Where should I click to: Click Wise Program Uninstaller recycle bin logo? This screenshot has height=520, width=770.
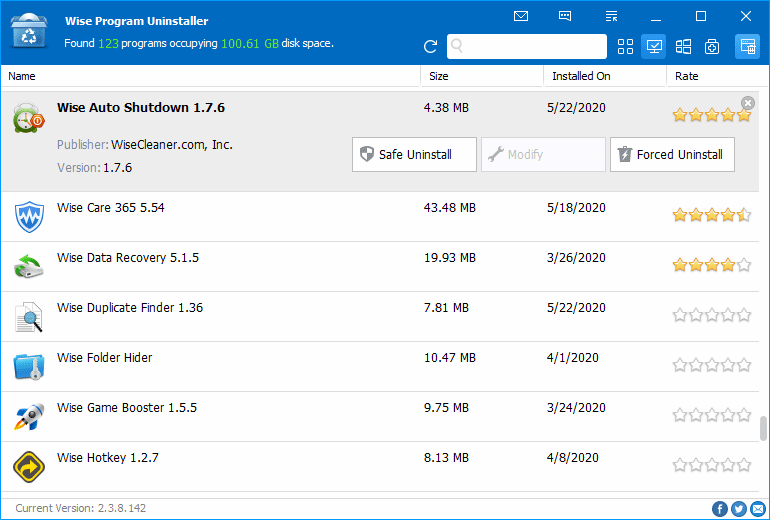point(29,31)
